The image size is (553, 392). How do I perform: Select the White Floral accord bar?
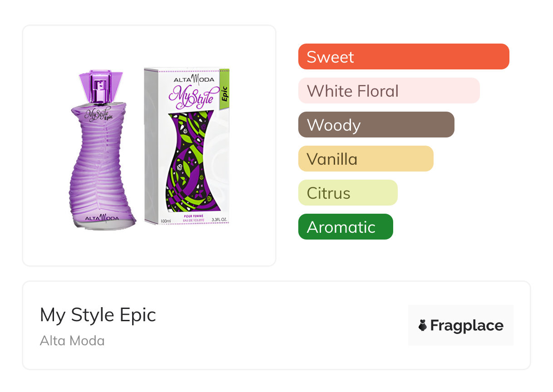click(x=389, y=91)
